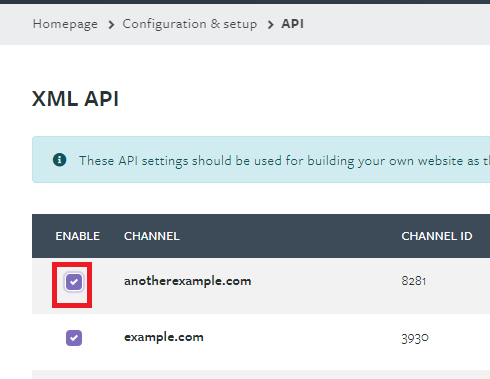Click the XML API page heading
The height and width of the screenshot is (379, 490).
pos(75,99)
